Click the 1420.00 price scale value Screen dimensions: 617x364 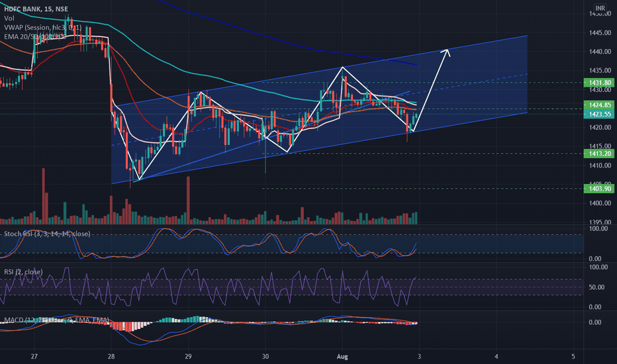pyautogui.click(x=600, y=128)
